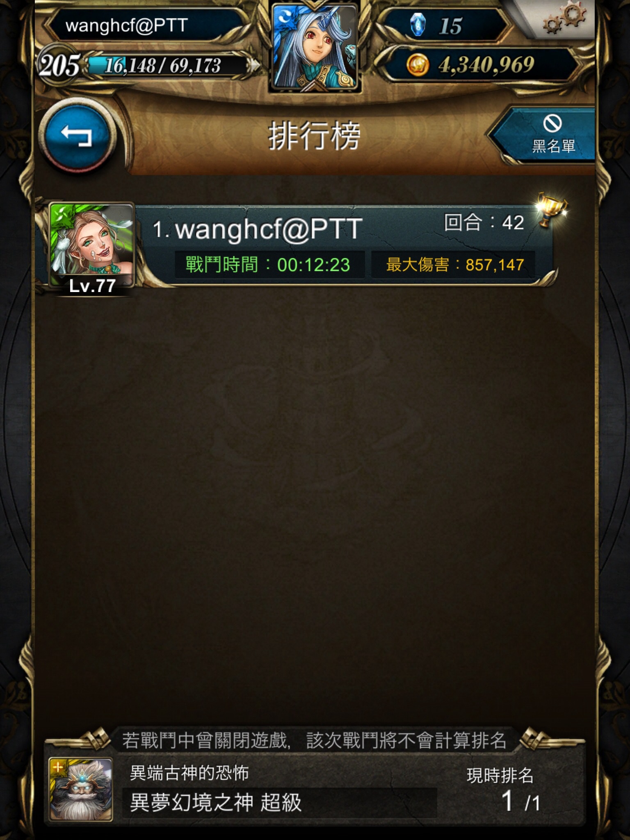
Task: Tap the 戰鬥時間 00:12:23 label
Action: (268, 265)
